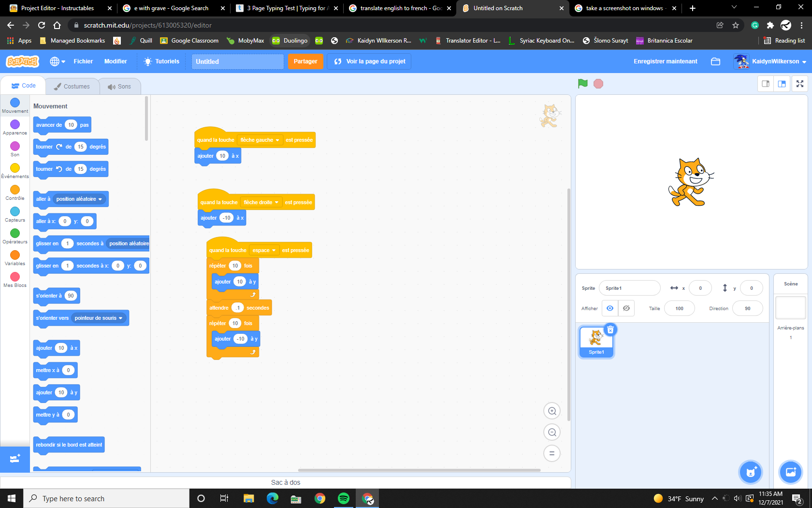Screen dimensions: 812x508
Task: Run the project with the green flag
Action: pyautogui.click(x=583, y=83)
